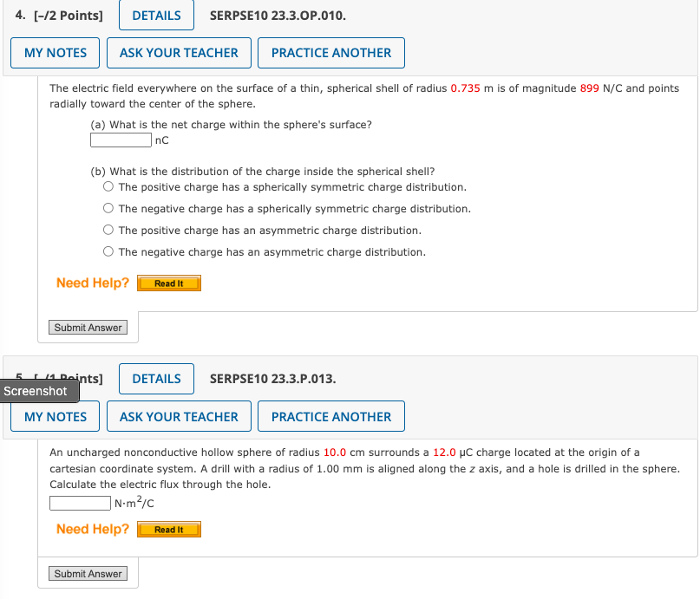Viewport: 700px width, 599px height.
Task: Click ASK YOUR TEACHER on question 5
Action: 179,416
